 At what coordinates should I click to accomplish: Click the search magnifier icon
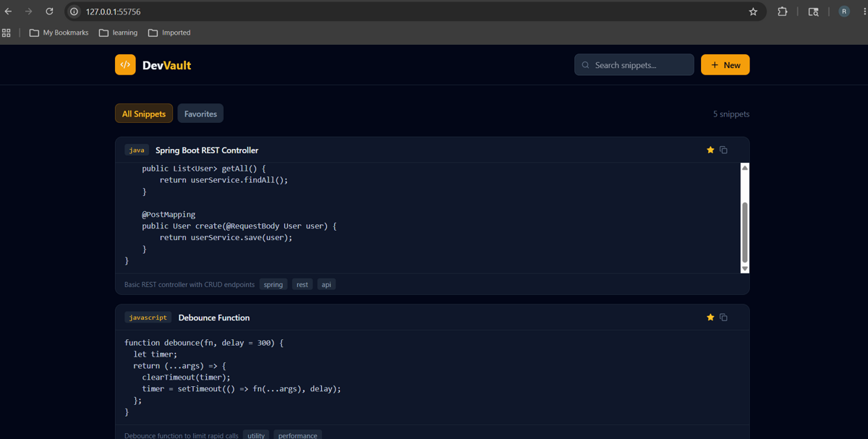586,65
